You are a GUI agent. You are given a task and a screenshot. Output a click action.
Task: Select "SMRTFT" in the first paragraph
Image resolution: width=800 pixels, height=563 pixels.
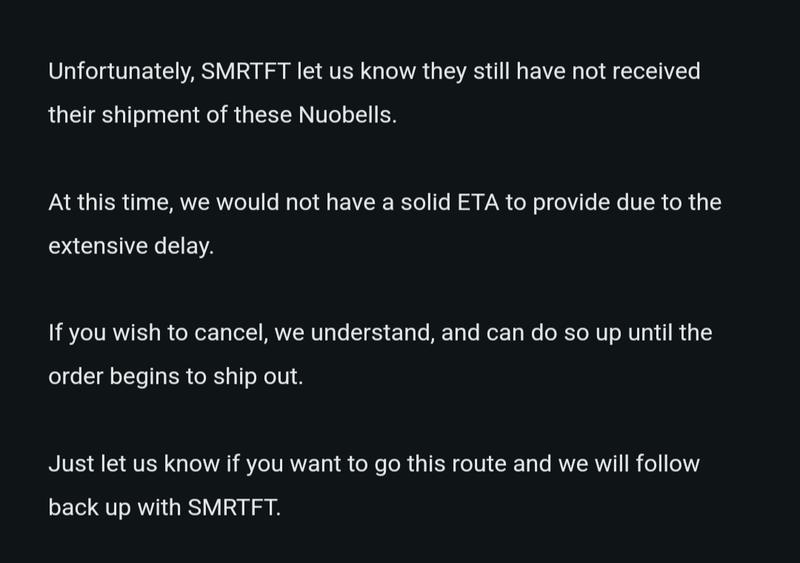pyautogui.click(x=245, y=71)
